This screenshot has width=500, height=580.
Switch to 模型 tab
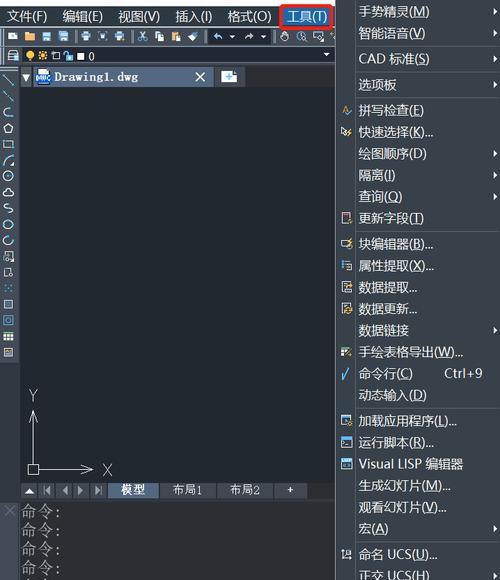[133, 490]
